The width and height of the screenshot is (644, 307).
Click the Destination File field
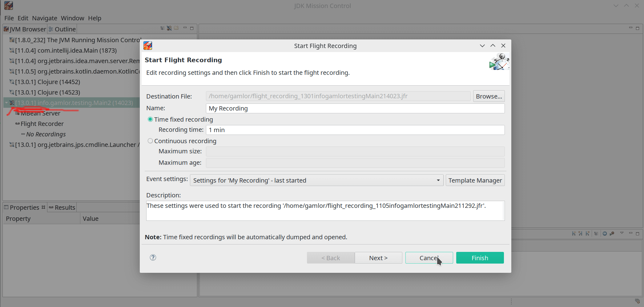tap(338, 96)
